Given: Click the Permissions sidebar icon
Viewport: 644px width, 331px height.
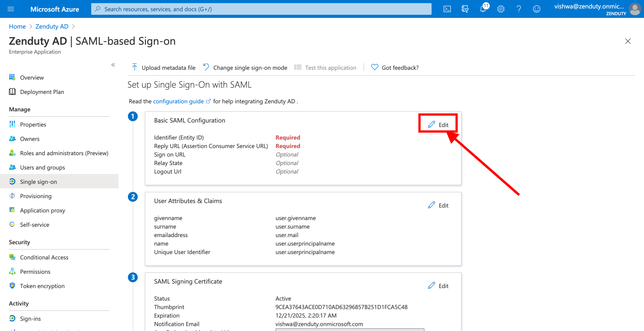Looking at the screenshot, I should pyautogui.click(x=13, y=272).
